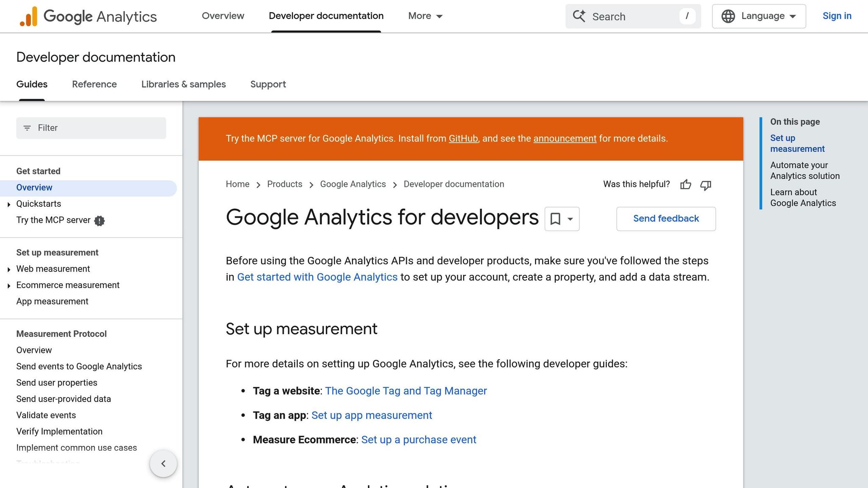The image size is (868, 488).
Task: Open Verify Implementation sidebar item
Action: point(59,432)
